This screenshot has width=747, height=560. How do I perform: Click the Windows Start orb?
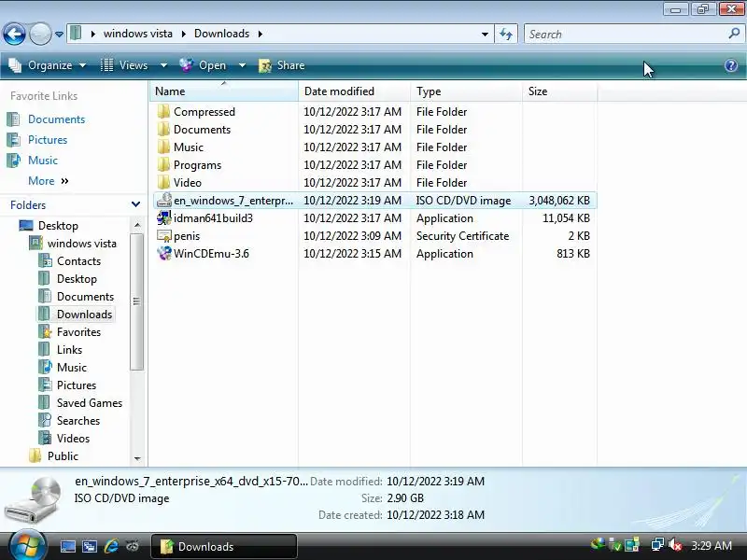pos(27,545)
